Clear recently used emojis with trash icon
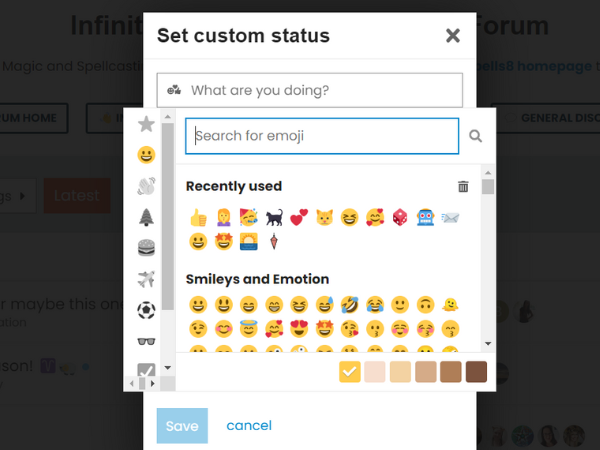This screenshot has width=600, height=450. tap(463, 186)
